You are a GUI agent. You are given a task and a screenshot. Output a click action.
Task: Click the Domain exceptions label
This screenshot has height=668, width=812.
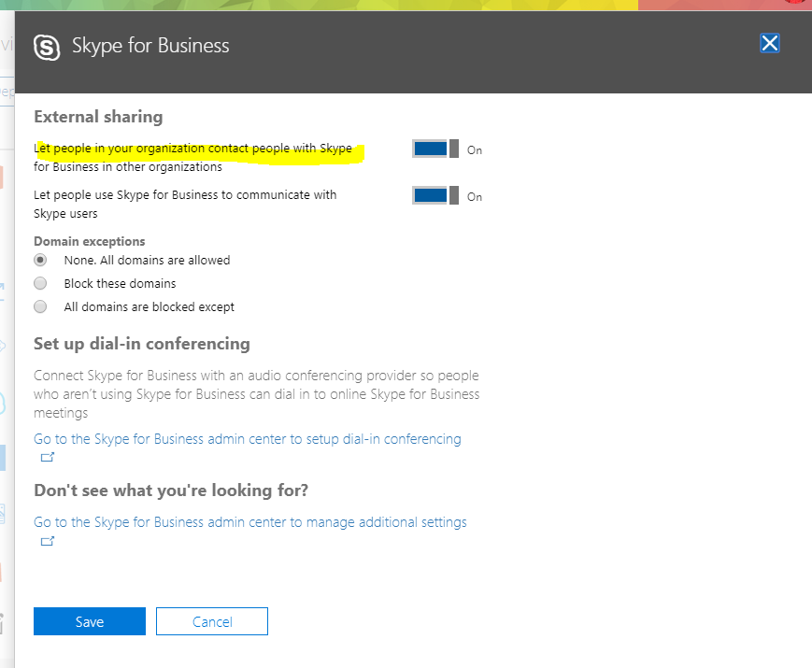90,241
